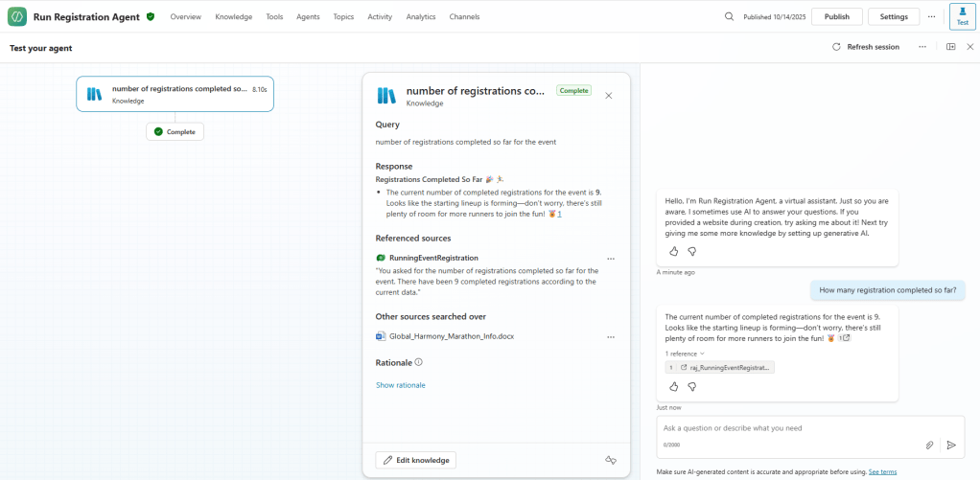Switch to the Knowledge tab
Viewport: 980px width, 480px height.
click(233, 16)
